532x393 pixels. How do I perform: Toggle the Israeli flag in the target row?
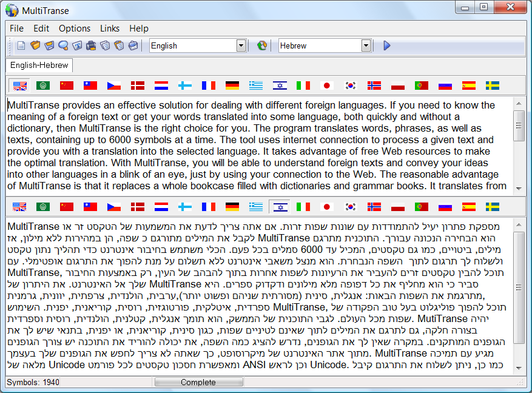pos(280,207)
